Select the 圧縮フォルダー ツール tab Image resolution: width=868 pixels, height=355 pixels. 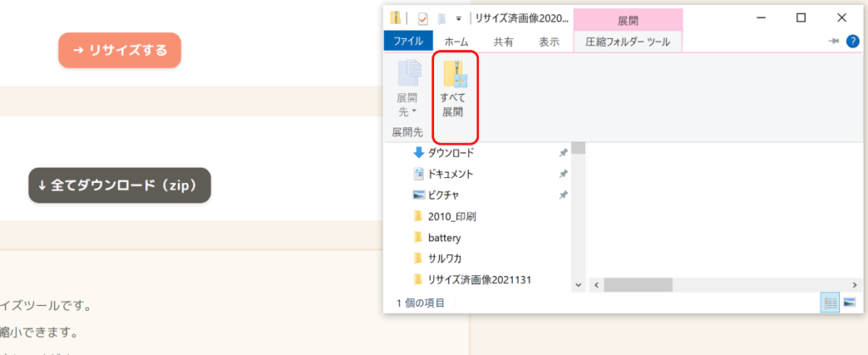pyautogui.click(x=628, y=42)
